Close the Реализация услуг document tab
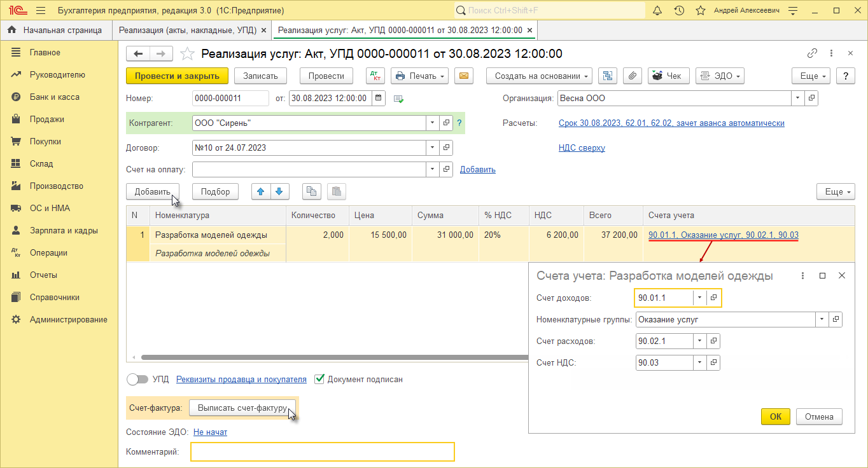The image size is (868, 468). (x=530, y=30)
